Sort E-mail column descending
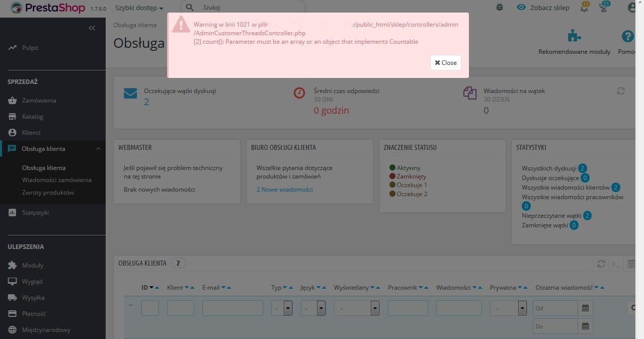 point(223,288)
